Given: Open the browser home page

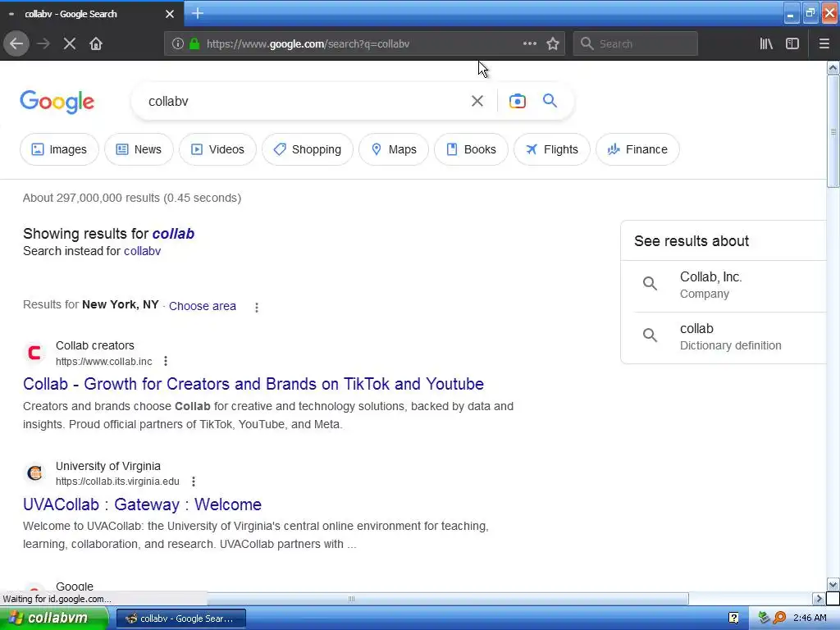Looking at the screenshot, I should pyautogui.click(x=96, y=43).
